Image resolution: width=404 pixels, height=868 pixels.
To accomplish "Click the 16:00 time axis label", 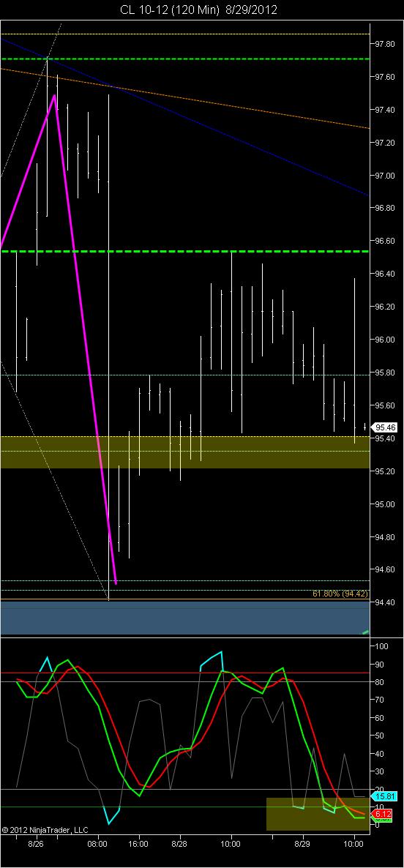I will (138, 844).
